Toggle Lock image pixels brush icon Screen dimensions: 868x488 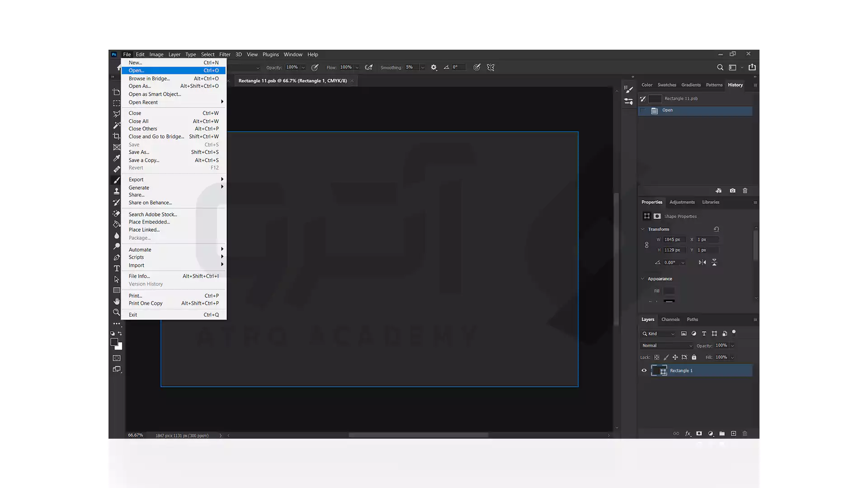pos(666,357)
